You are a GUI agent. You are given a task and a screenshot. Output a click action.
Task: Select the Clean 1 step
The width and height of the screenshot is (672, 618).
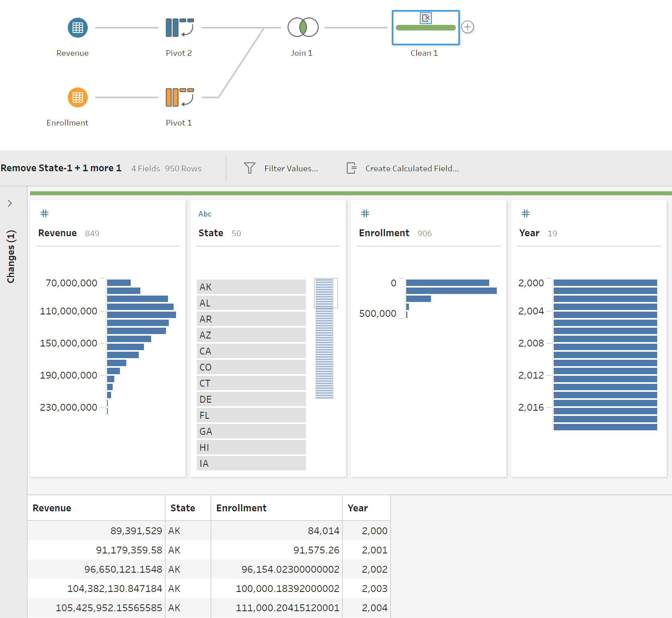tap(426, 27)
